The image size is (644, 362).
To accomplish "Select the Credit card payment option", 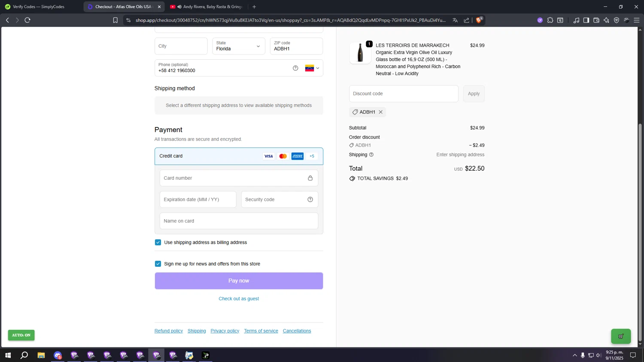I will tap(239, 156).
